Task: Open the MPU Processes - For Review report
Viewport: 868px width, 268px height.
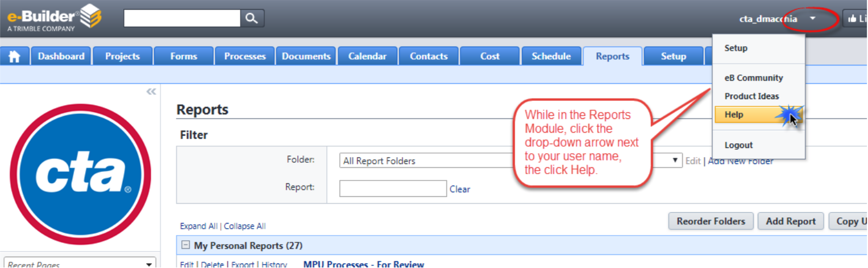Action: 364,264
